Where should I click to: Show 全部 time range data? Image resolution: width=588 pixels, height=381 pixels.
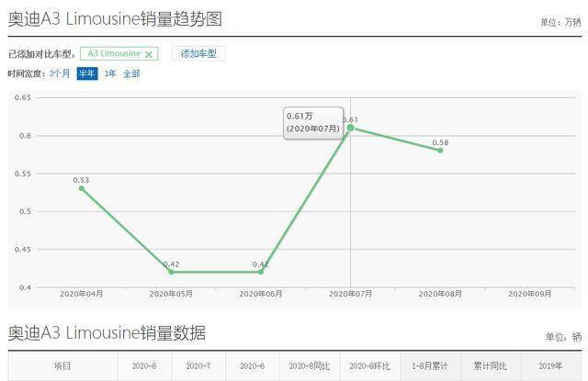pos(131,73)
